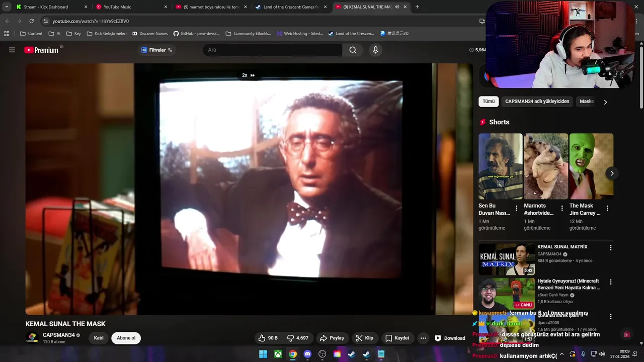Reload the page with refresh icon

coord(31,21)
